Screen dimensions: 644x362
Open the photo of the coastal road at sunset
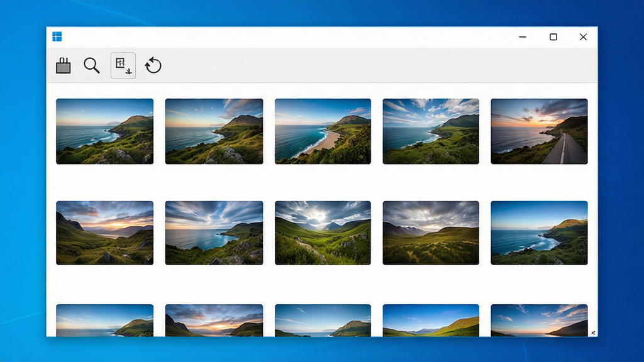point(539,131)
